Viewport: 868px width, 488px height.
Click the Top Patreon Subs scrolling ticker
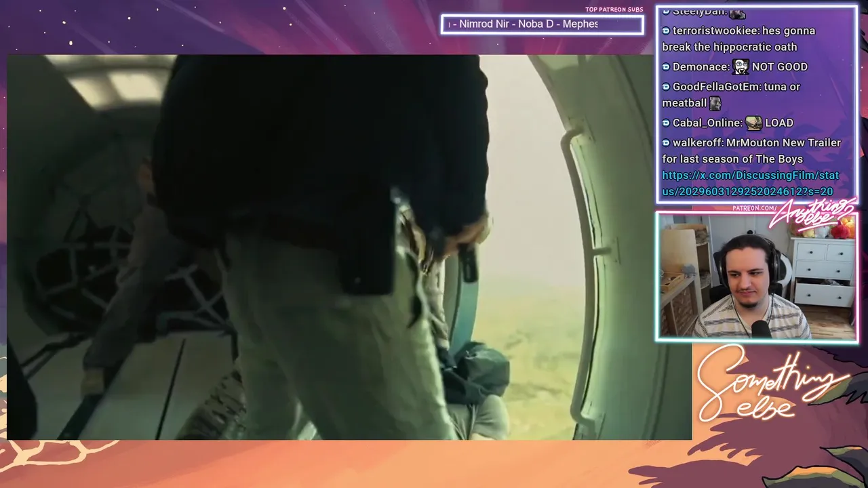click(x=542, y=24)
